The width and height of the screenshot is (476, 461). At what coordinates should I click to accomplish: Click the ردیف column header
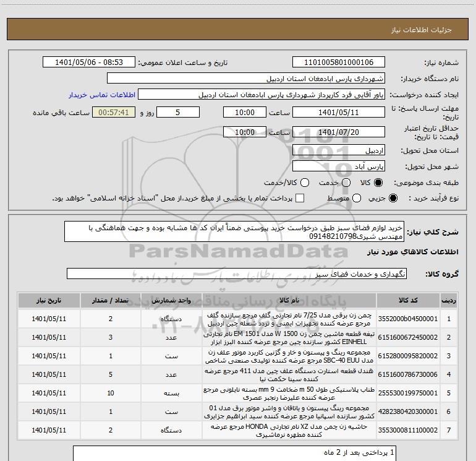pos(449,300)
